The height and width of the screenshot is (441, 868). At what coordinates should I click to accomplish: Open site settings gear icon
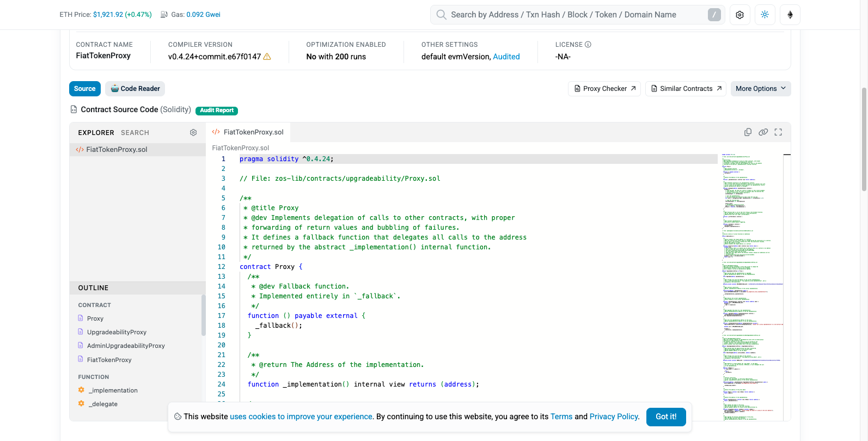739,15
